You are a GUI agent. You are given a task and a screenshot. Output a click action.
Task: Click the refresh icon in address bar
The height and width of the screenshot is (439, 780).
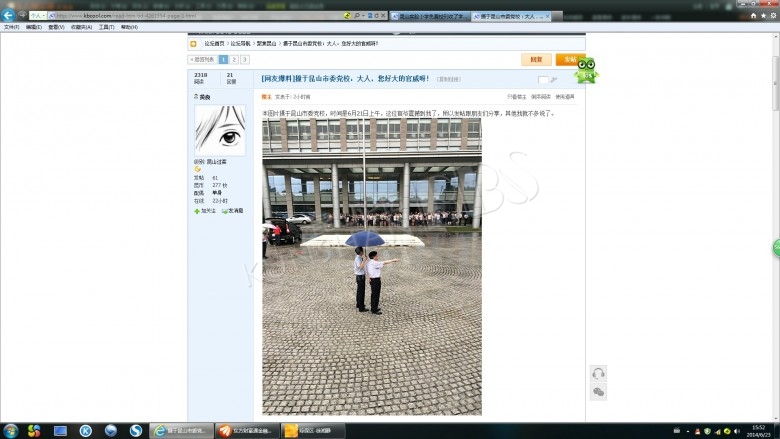(x=377, y=16)
